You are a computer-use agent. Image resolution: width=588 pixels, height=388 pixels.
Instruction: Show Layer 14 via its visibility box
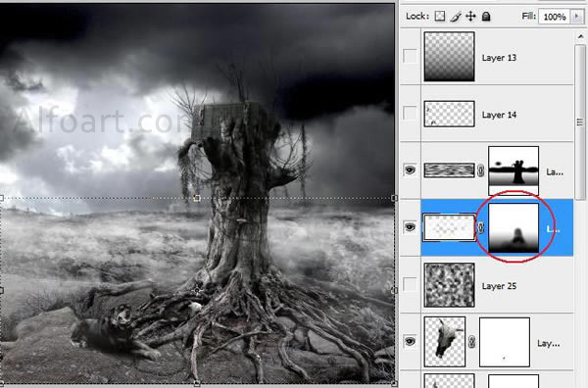pos(410,113)
